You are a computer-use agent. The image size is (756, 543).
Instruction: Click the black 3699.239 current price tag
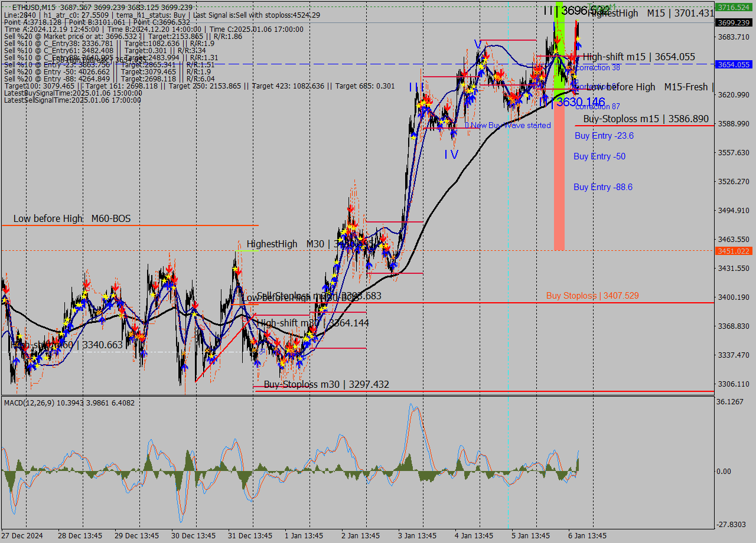[x=733, y=22]
